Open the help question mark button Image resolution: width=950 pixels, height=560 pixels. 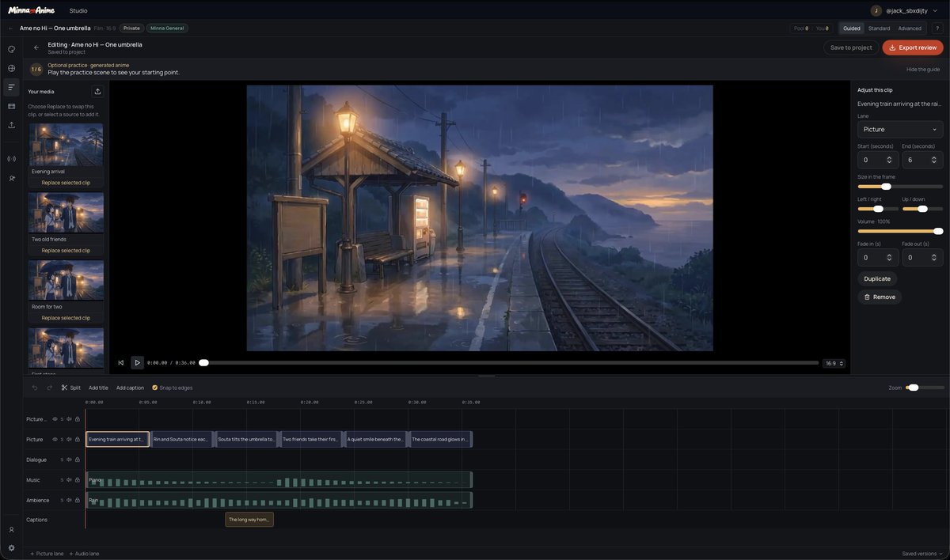(937, 28)
